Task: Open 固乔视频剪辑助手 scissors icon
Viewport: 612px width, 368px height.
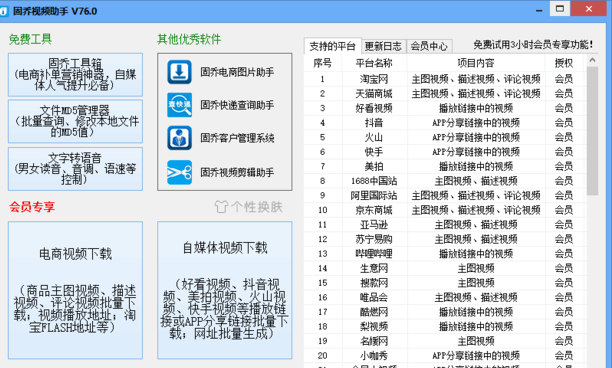Action: [x=179, y=172]
